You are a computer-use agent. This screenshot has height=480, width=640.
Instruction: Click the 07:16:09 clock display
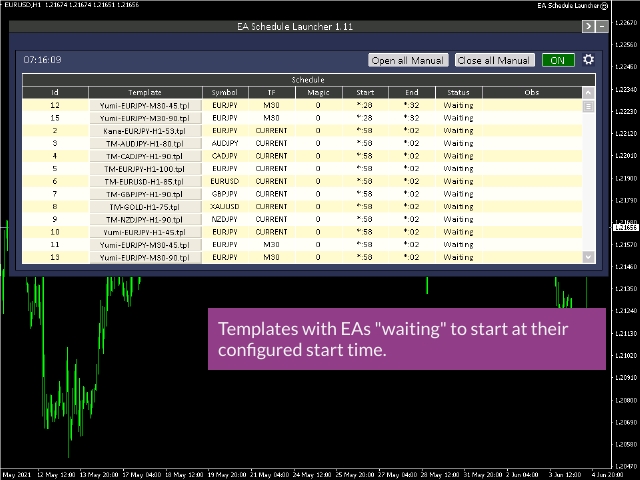point(42,60)
